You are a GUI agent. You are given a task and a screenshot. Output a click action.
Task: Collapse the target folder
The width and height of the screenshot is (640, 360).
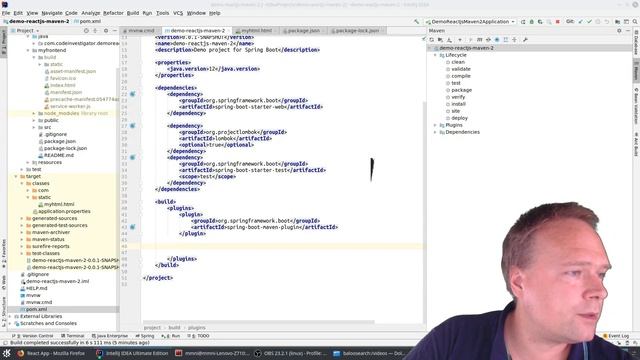16,176
